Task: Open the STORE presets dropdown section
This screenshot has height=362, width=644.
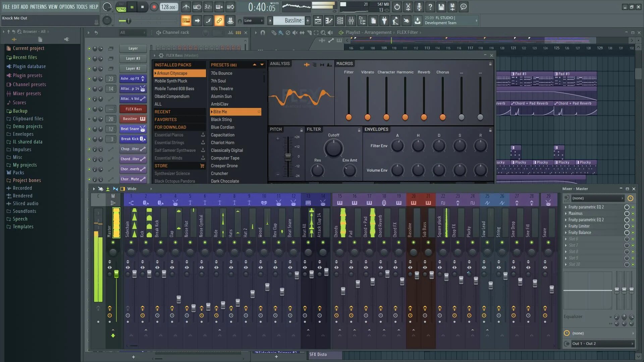Action: (160, 166)
